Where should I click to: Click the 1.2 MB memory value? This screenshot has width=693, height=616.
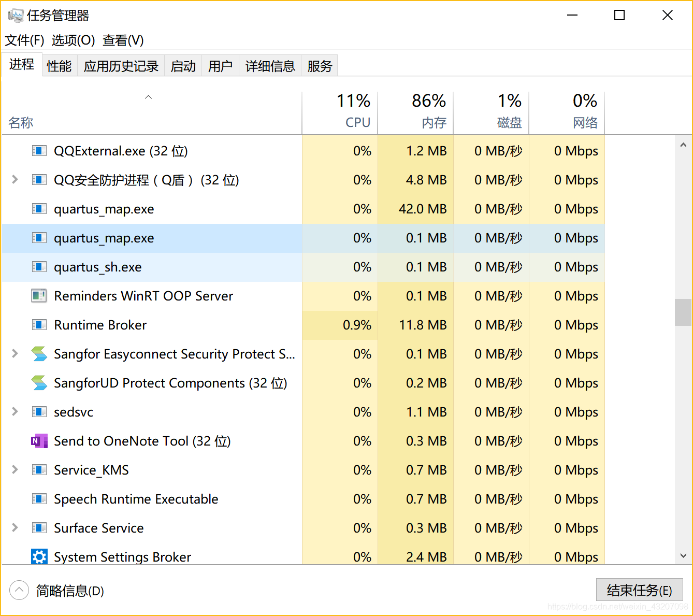coord(426,151)
